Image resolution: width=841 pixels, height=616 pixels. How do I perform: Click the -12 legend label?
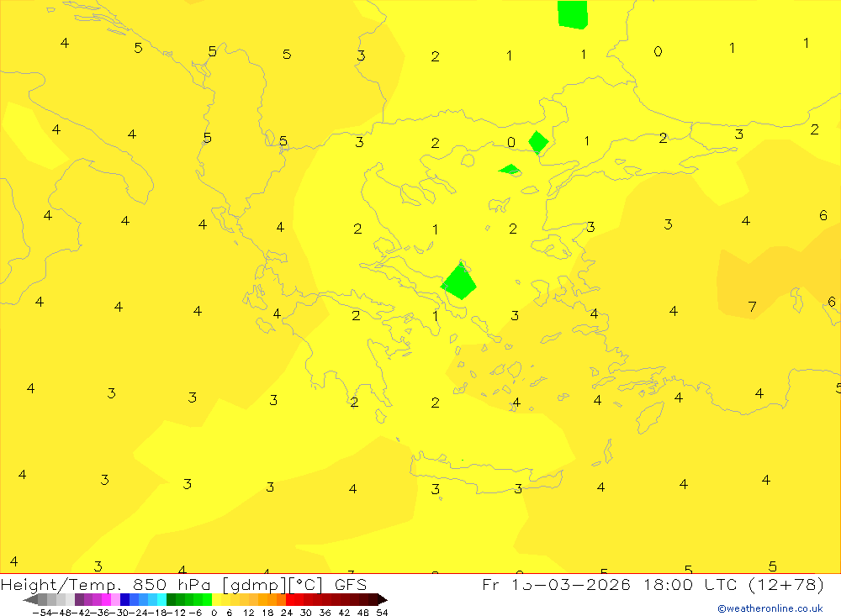pos(177,613)
